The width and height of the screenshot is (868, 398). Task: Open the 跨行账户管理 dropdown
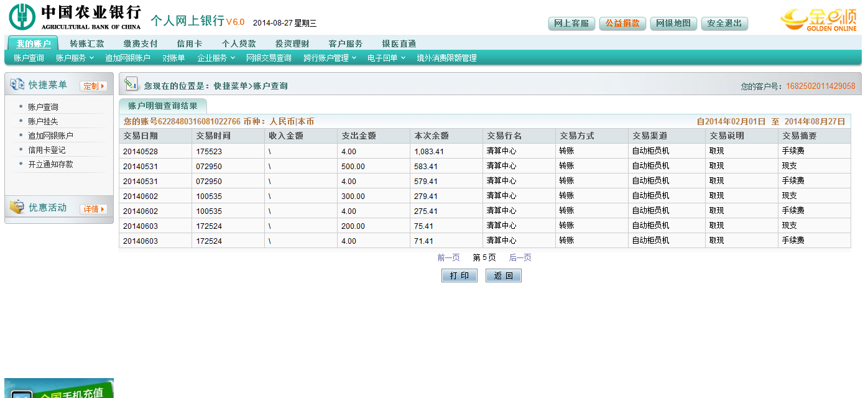pos(330,58)
